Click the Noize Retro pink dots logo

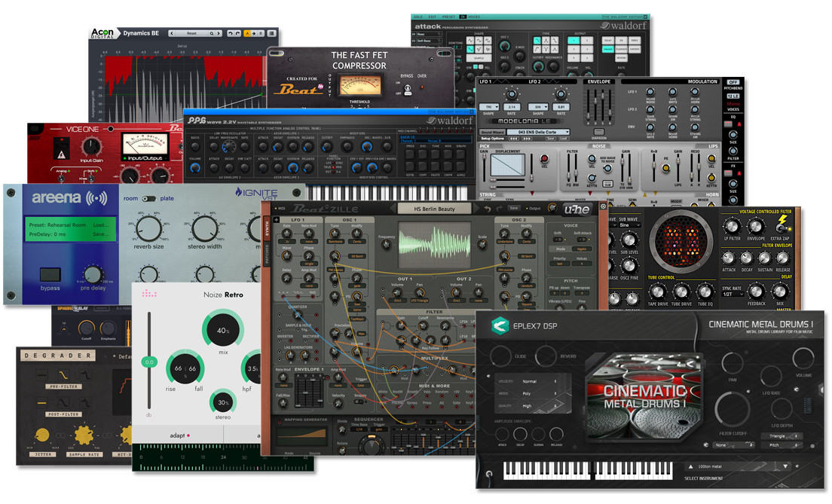click(149, 293)
